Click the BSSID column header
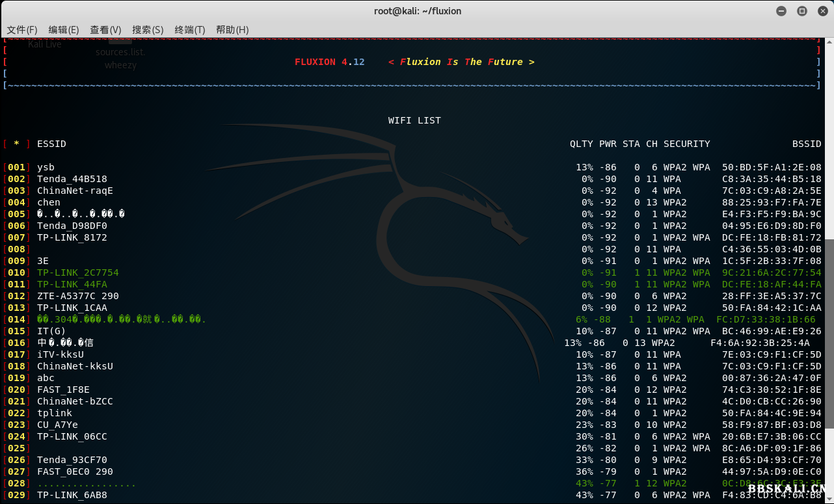 (807, 144)
